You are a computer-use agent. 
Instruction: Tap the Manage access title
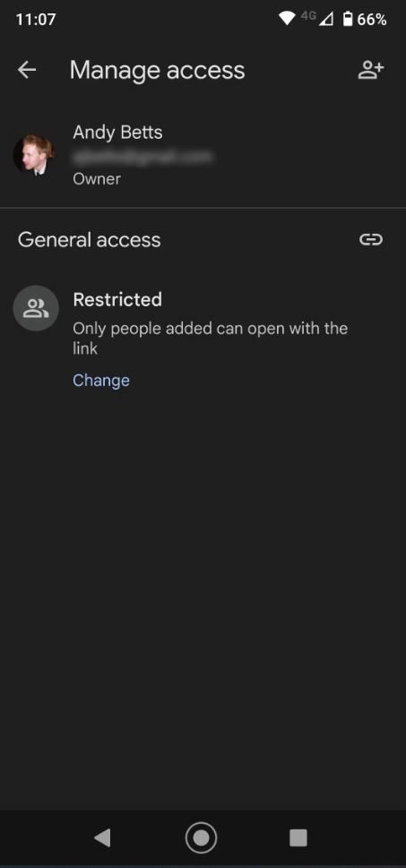tap(158, 70)
